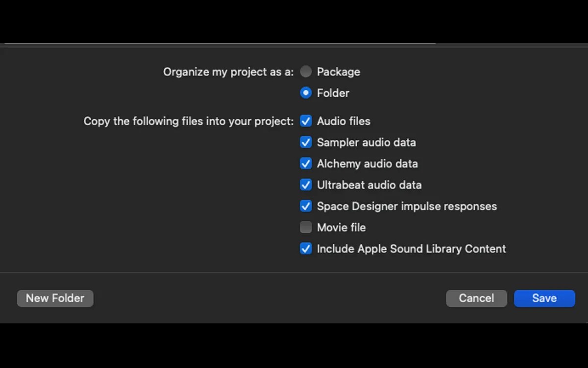The width and height of the screenshot is (588, 368).
Task: Click the Ultrabeat audio data label
Action: click(x=369, y=185)
